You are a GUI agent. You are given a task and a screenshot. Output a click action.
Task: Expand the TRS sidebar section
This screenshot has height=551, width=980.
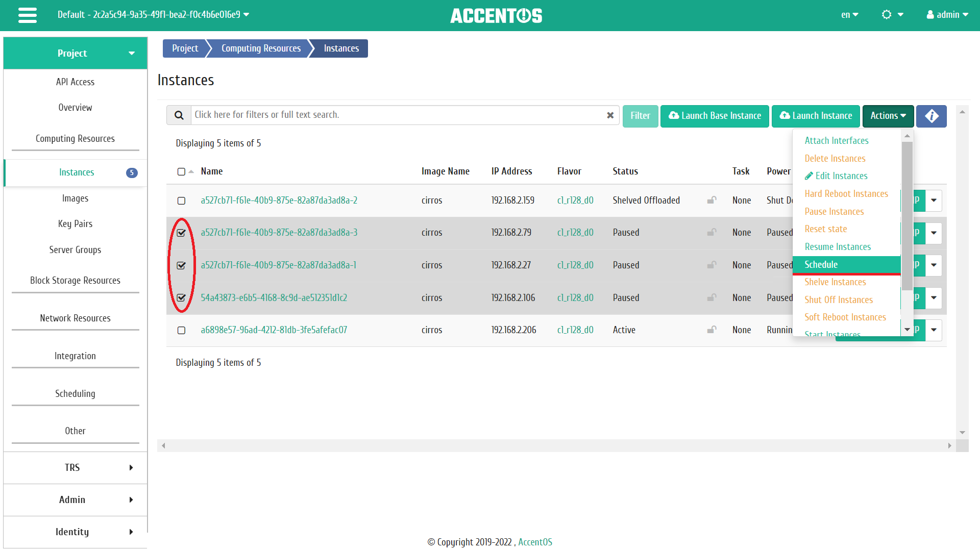[x=76, y=468]
